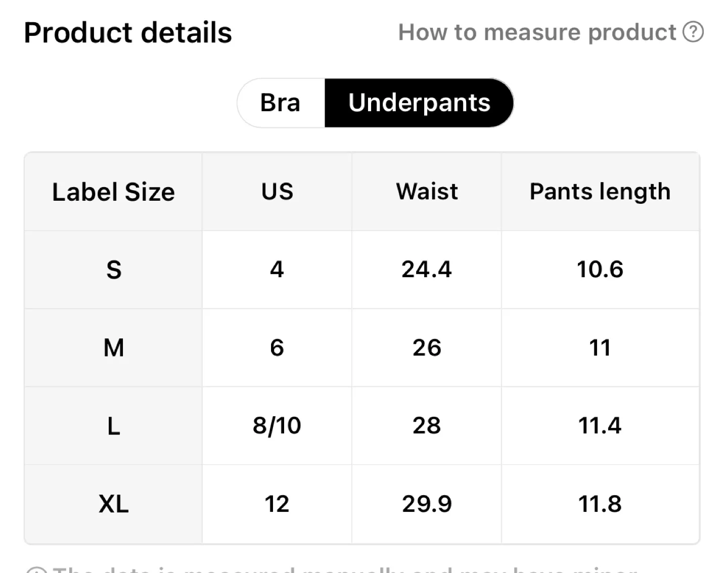Click the size M label cell
This screenshot has height=573, width=728.
(x=113, y=347)
